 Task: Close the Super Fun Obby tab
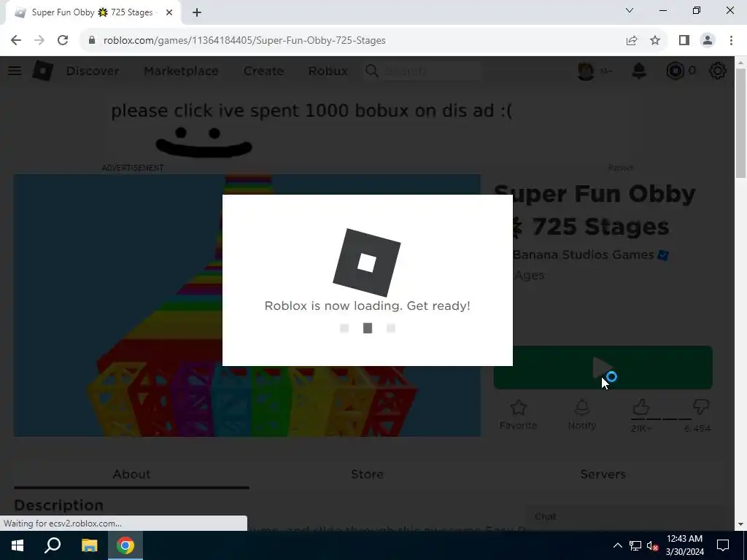tap(169, 13)
